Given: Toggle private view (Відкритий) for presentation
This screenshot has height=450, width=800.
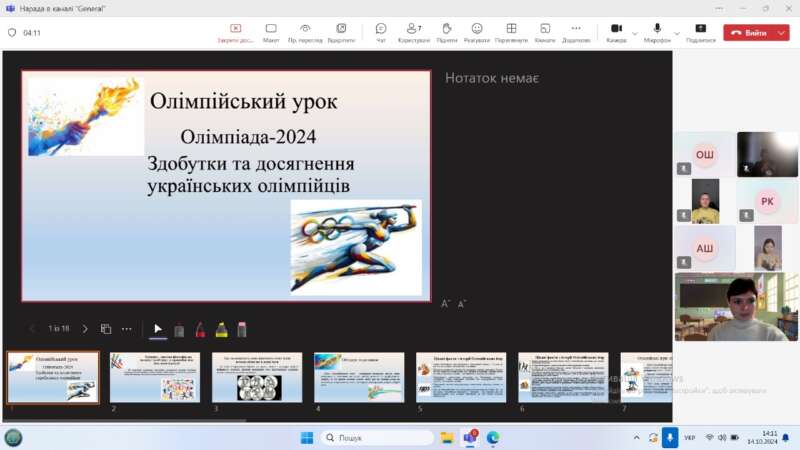Looking at the screenshot, I should [x=341, y=32].
